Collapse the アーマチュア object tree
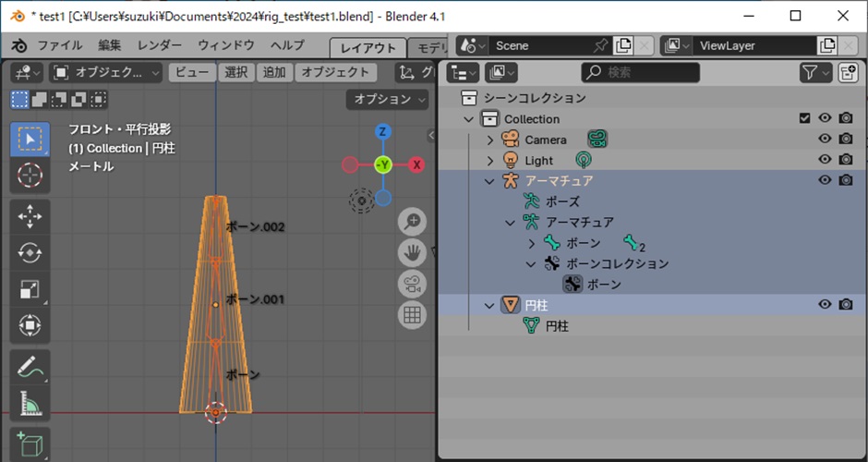Viewport: 868px width, 462px height. pos(490,181)
